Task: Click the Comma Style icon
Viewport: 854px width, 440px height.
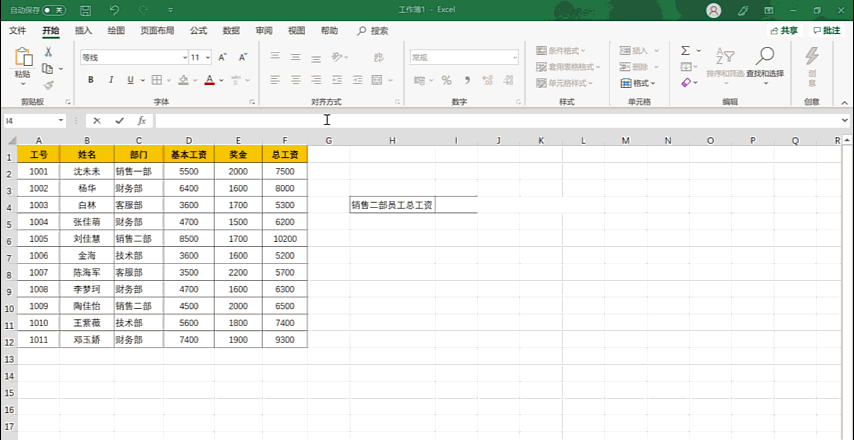Action: (467, 81)
